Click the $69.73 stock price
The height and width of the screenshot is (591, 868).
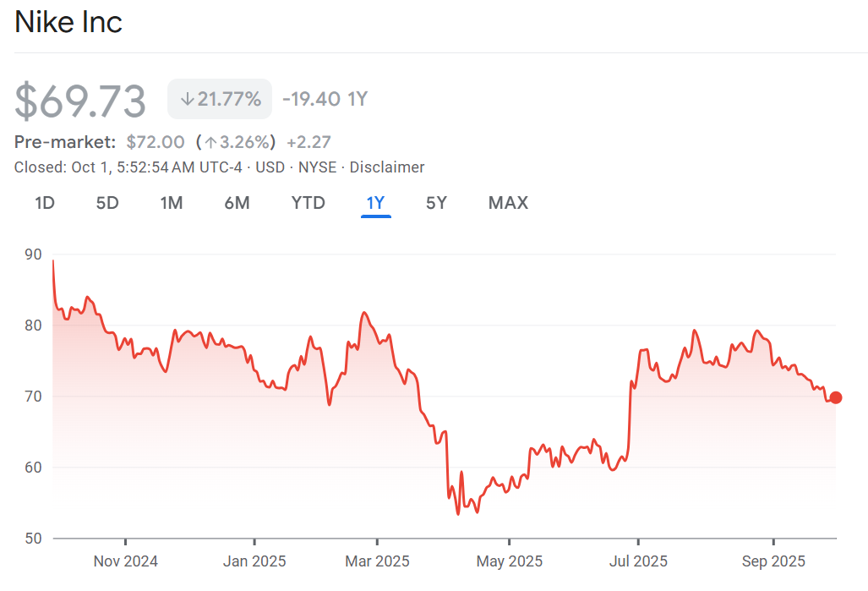tap(80, 101)
